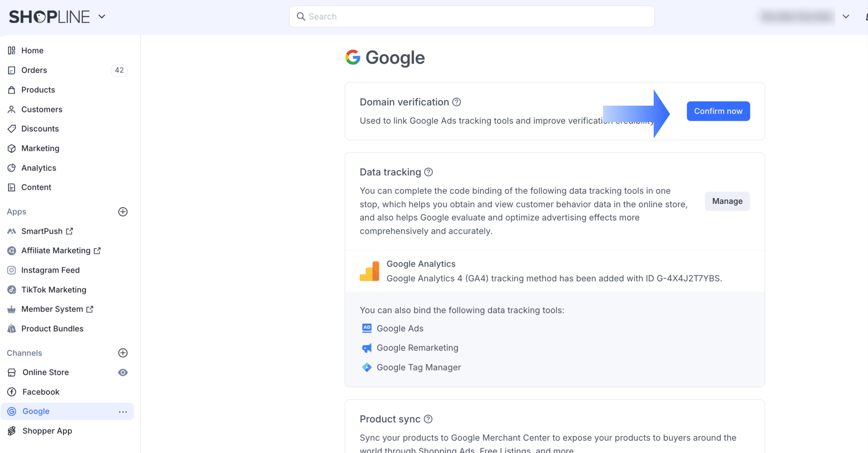Open the Google channel three-dots menu
868x453 pixels.
pyautogui.click(x=123, y=412)
